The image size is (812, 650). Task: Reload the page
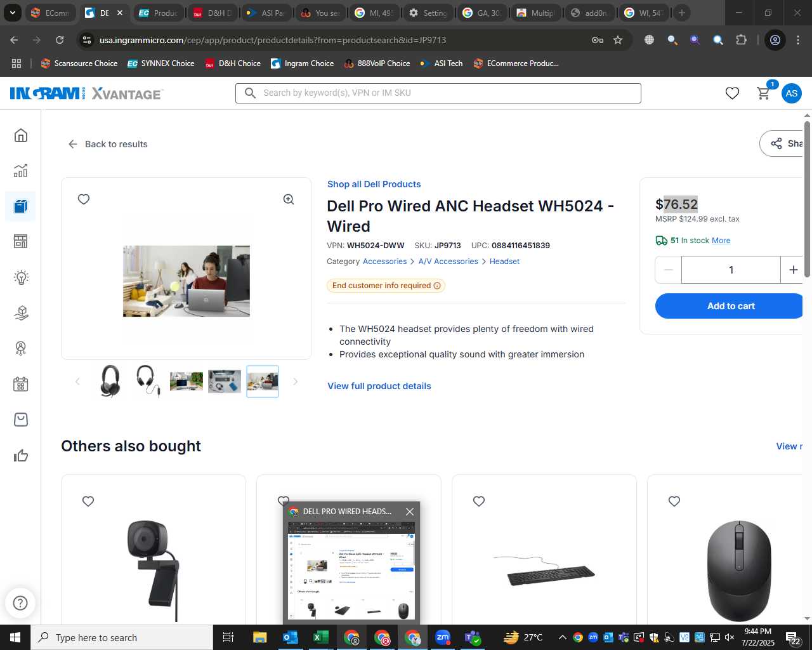[60, 40]
